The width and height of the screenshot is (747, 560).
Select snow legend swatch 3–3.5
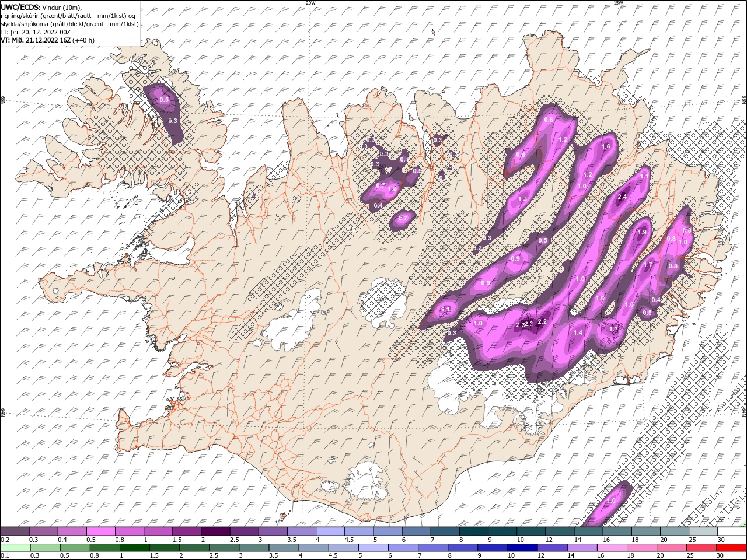point(273,531)
